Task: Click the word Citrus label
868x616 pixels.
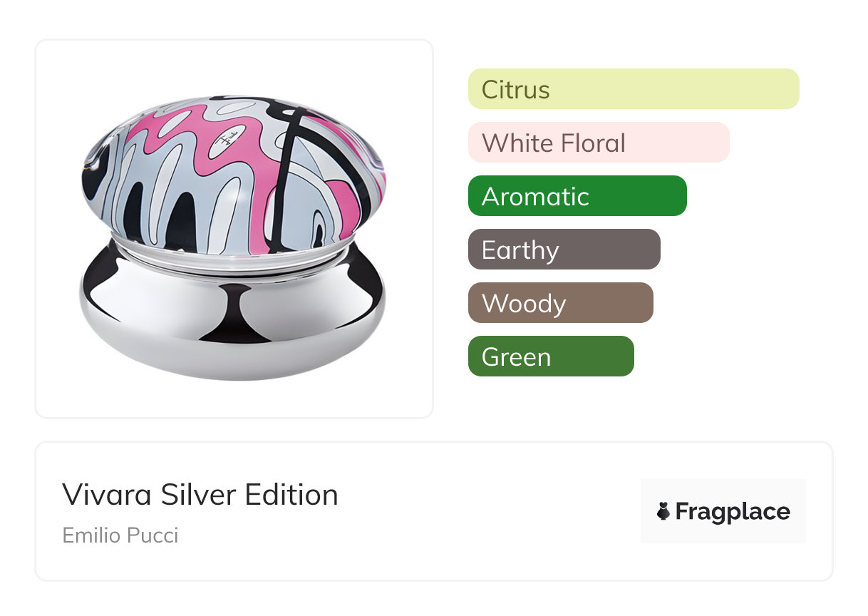Action: (x=515, y=89)
